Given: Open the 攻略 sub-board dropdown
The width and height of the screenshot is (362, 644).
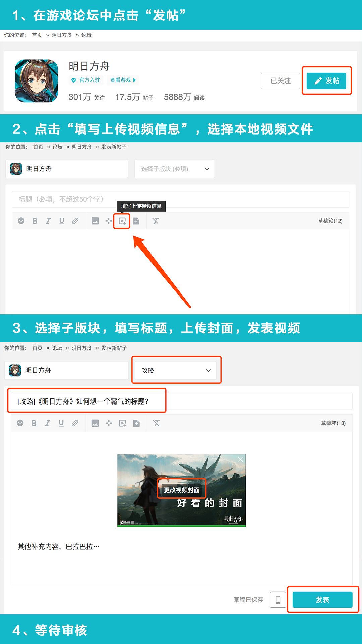Looking at the screenshot, I should (176, 370).
